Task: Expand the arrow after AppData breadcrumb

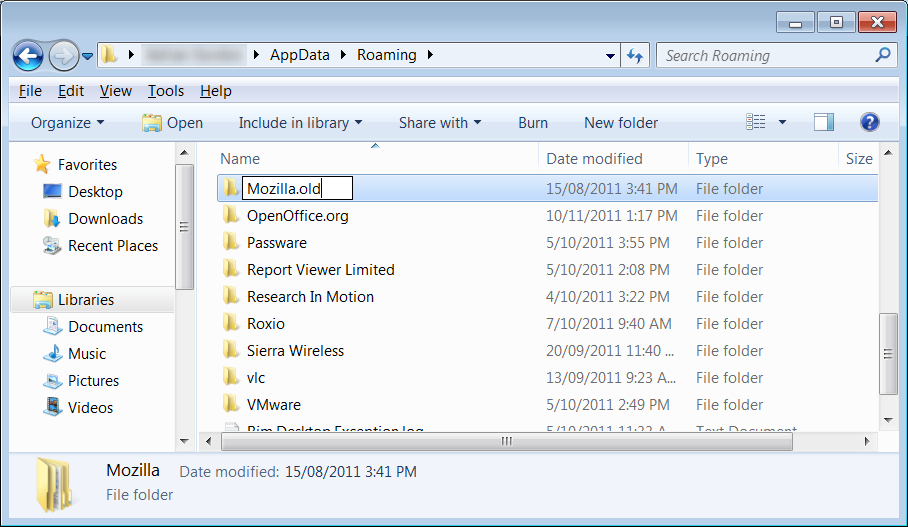Action: coord(343,55)
